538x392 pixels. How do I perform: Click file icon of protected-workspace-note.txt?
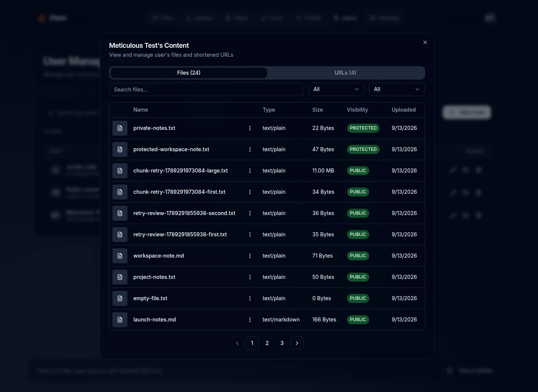click(x=120, y=149)
